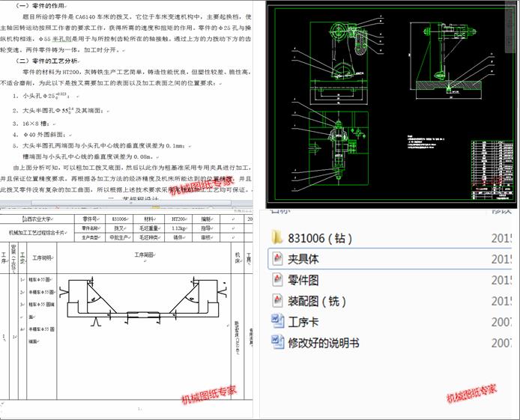
Task: Select the 修改好的说明书 Word document icon
Action: point(277,342)
